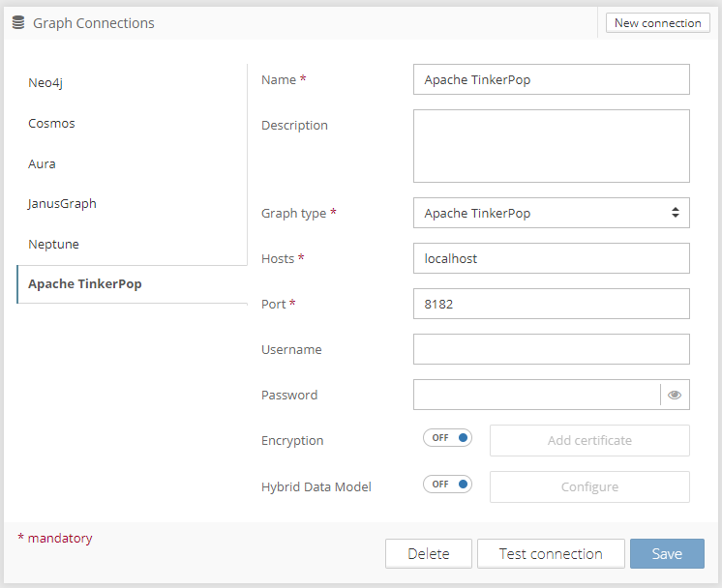
Task: Open the Graph type dropdown
Action: tap(551, 213)
